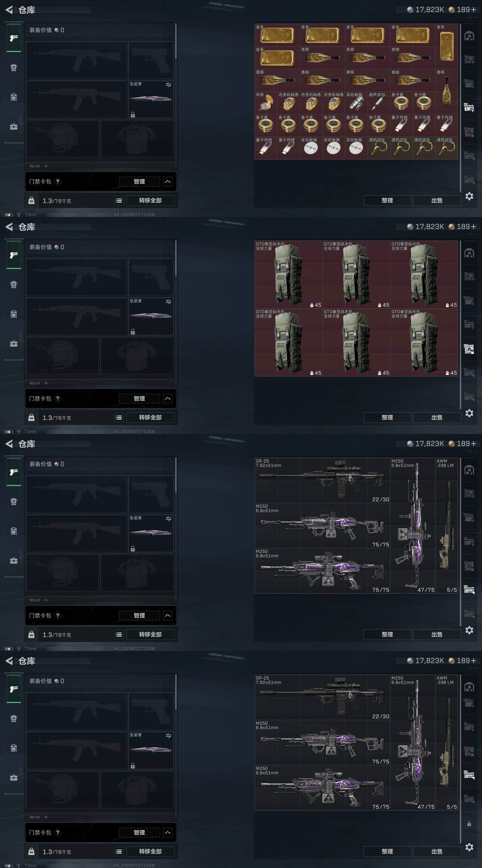Select the highlighted storage box tab beside GTO backpacks

click(x=469, y=349)
